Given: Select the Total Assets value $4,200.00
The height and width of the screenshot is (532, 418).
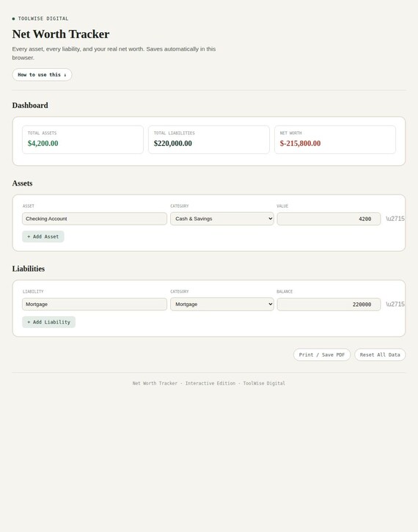Looking at the screenshot, I should tap(43, 143).
